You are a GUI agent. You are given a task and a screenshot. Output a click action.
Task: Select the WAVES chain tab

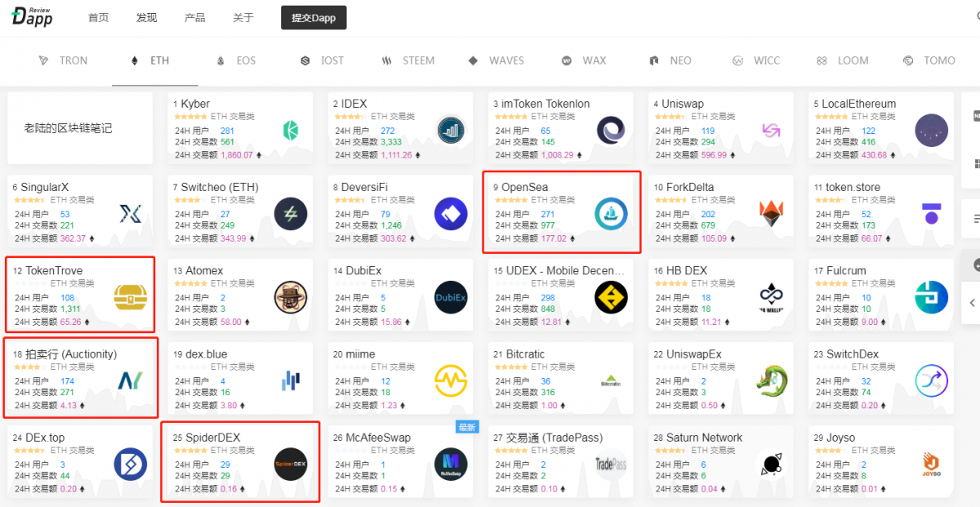[495, 60]
